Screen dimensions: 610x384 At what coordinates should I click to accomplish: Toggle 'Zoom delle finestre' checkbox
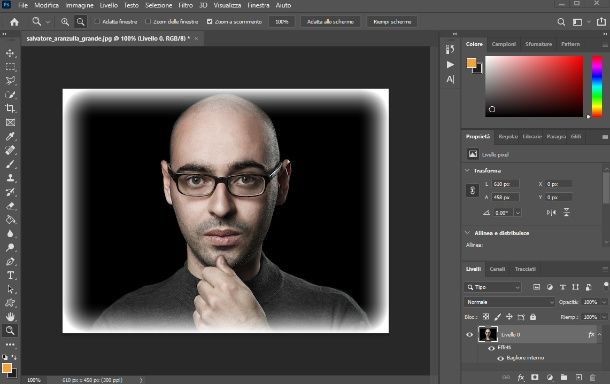[148, 22]
